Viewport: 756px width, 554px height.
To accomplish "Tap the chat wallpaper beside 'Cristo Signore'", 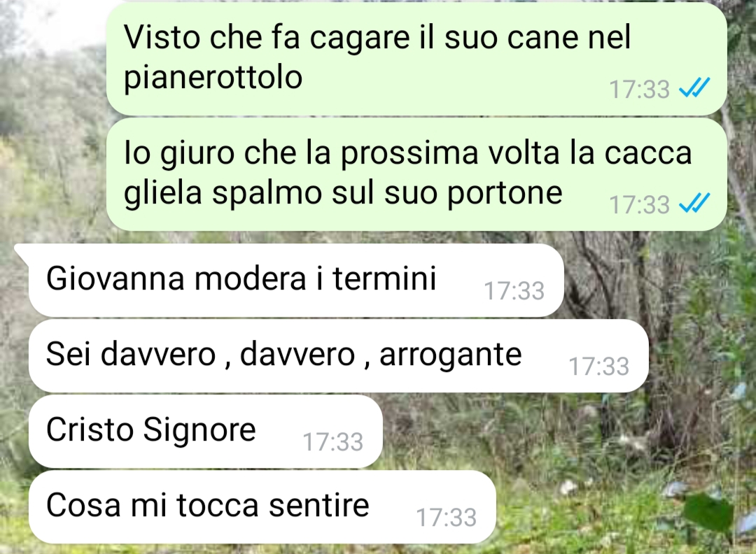I will point(554,431).
